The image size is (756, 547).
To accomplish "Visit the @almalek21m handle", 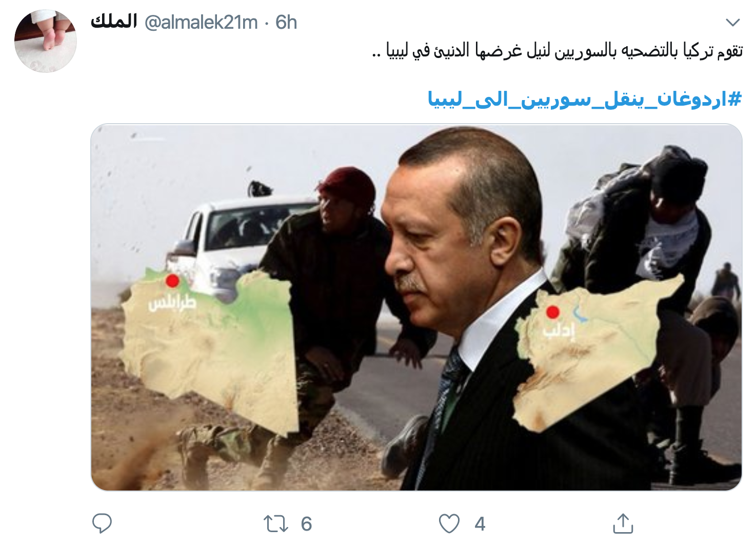I will (201, 23).
